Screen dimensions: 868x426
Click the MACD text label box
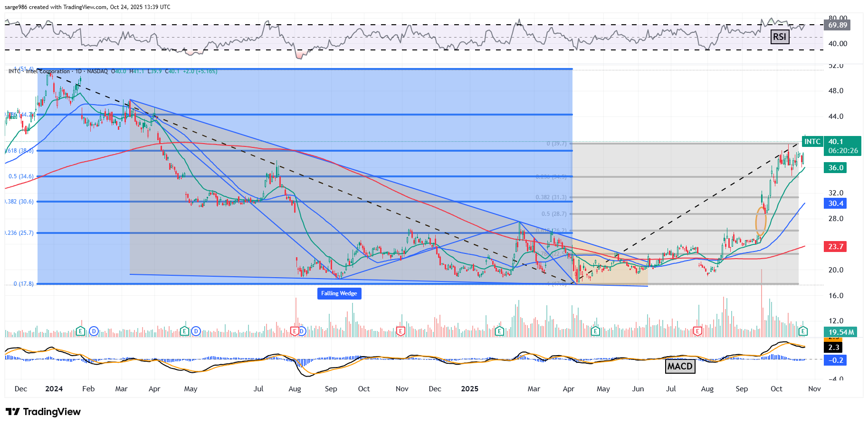coord(680,366)
